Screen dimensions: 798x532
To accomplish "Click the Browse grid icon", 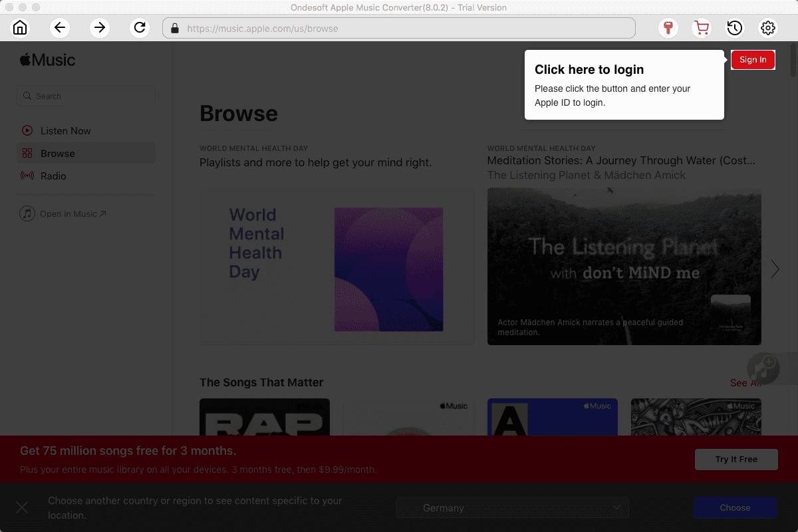I will [x=27, y=154].
